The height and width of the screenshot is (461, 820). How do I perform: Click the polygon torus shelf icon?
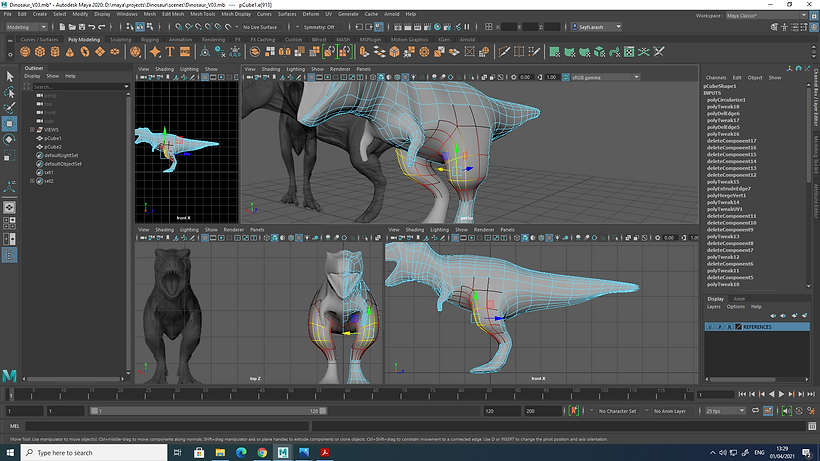click(85, 52)
